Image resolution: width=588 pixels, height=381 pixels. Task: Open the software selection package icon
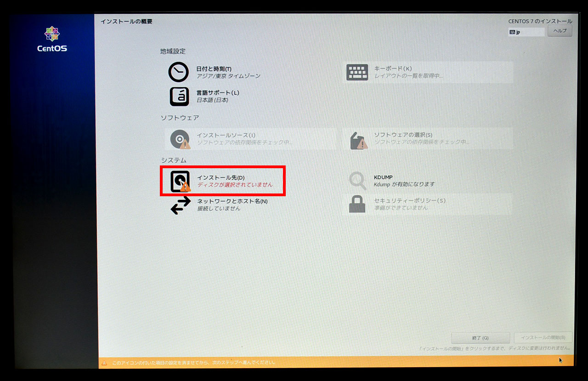[x=358, y=140]
